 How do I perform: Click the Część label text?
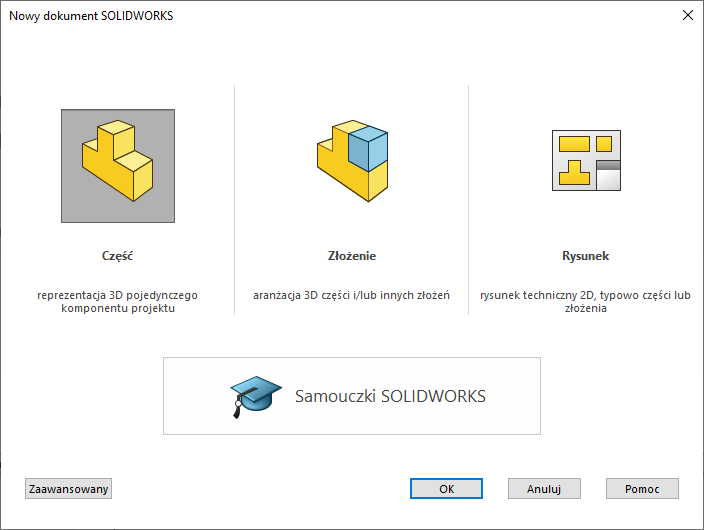tap(117, 256)
